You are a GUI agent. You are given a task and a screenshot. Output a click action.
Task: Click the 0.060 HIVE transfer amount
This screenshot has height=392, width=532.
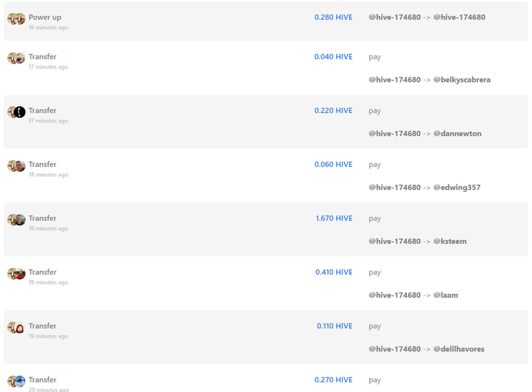333,164
